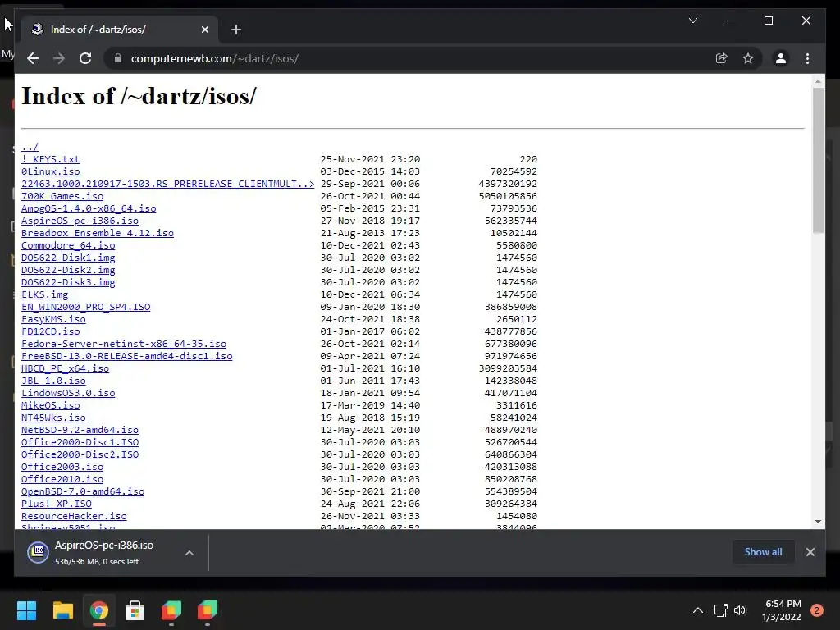Download Breadbox_Ensemble_4.12.iso
840x630 pixels.
[x=98, y=233]
